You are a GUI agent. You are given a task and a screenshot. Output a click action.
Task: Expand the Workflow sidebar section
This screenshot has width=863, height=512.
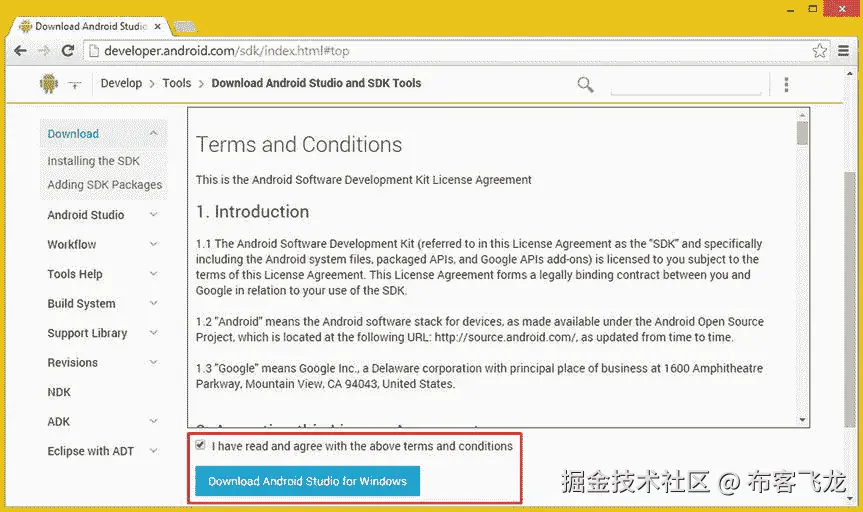coord(154,244)
